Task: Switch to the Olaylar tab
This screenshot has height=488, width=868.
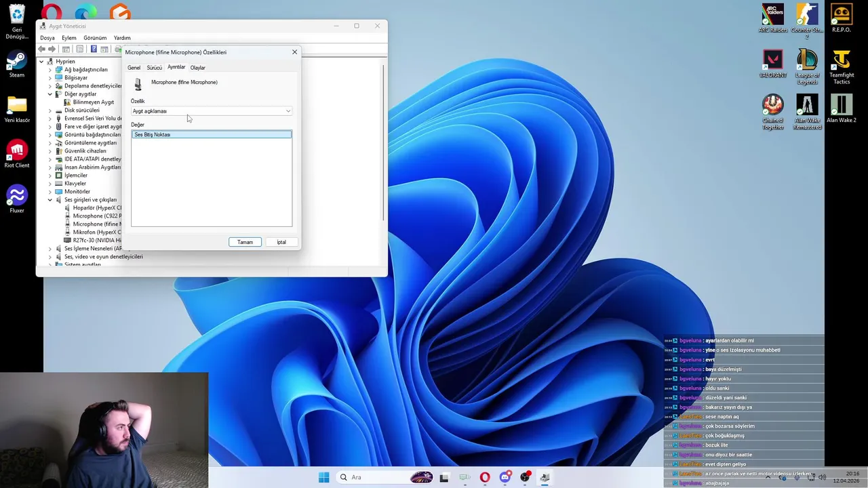Action: 198,68
